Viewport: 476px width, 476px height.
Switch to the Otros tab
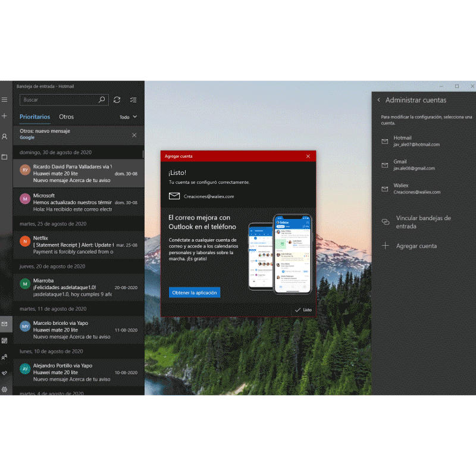[x=67, y=117]
